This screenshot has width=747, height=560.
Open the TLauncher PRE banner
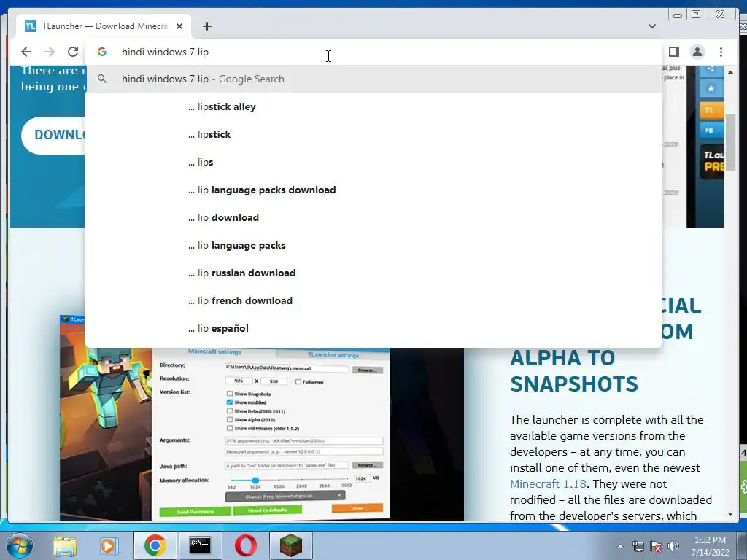[x=712, y=161]
